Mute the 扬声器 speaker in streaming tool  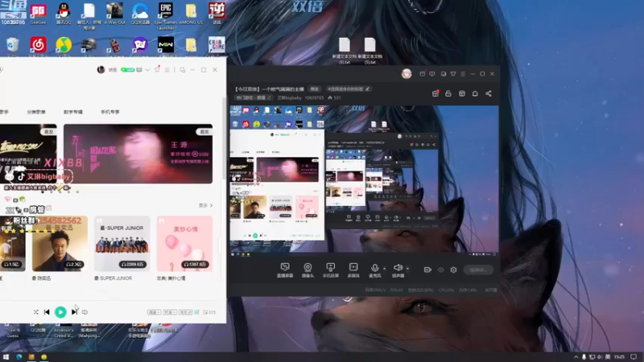tap(398, 270)
